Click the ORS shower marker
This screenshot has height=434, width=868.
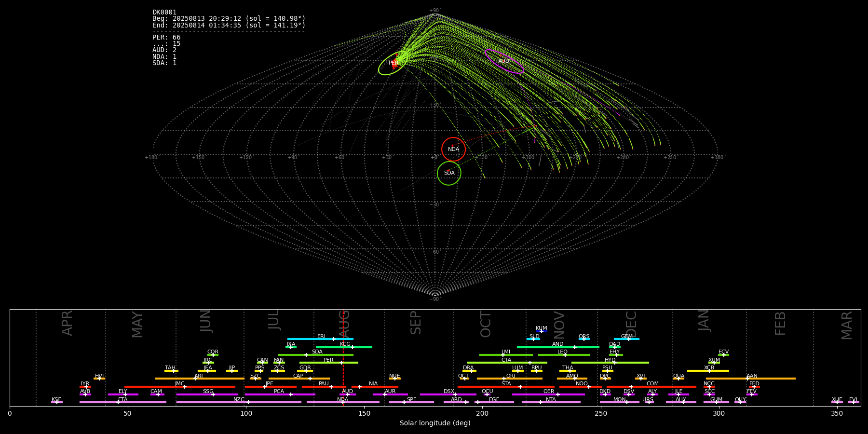(584, 339)
